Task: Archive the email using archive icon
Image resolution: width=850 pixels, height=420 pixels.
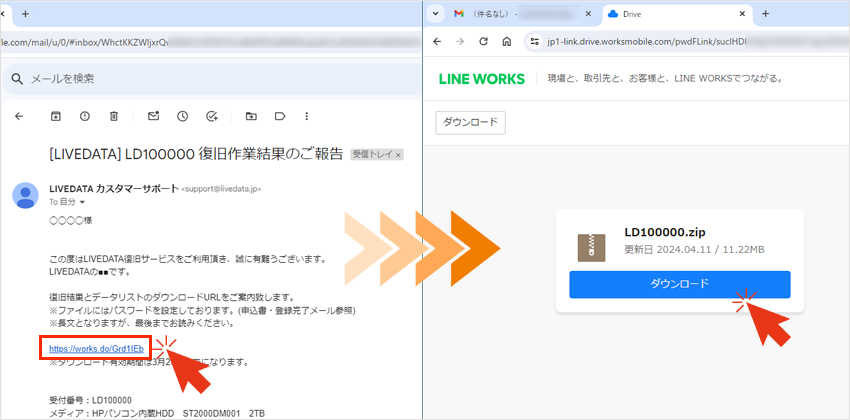Action: coord(55,116)
